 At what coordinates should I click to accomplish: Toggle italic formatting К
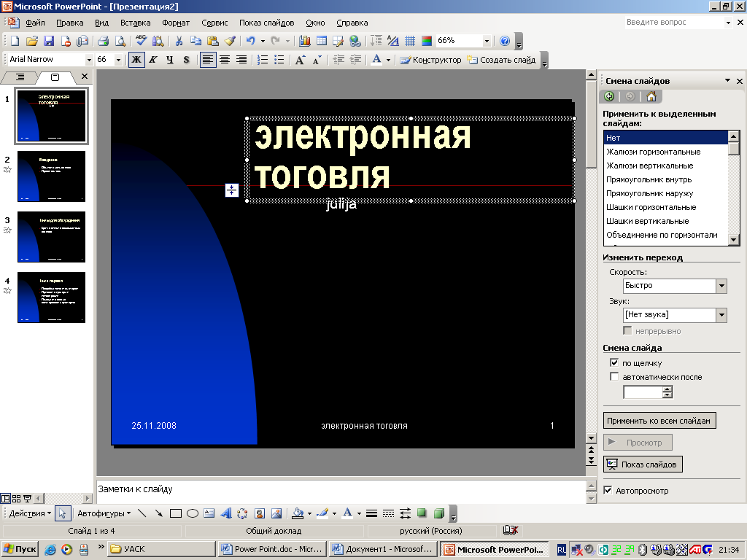pyautogui.click(x=153, y=60)
